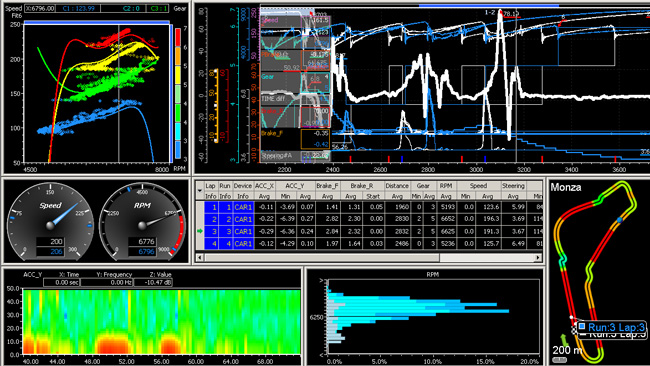The height and width of the screenshot is (366, 650).
Task: Select the Distance column header
Action: pyautogui.click(x=397, y=186)
